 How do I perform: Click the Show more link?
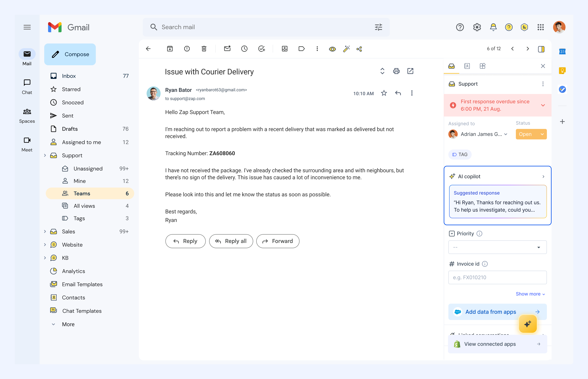[x=530, y=294]
